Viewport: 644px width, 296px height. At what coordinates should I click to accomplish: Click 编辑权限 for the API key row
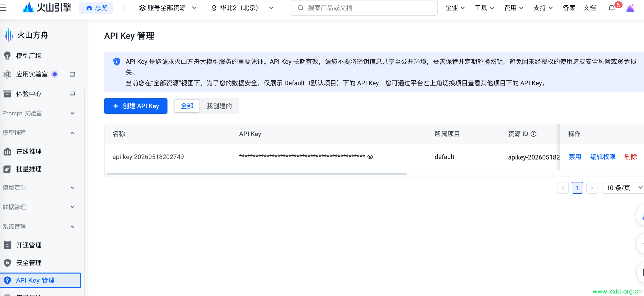[x=603, y=157]
